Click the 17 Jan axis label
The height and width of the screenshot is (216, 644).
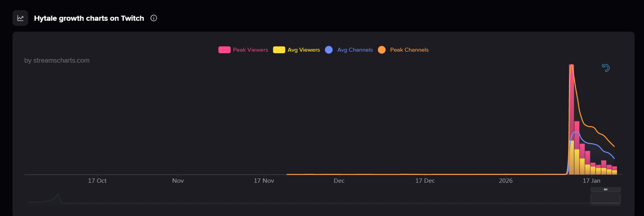(591, 181)
